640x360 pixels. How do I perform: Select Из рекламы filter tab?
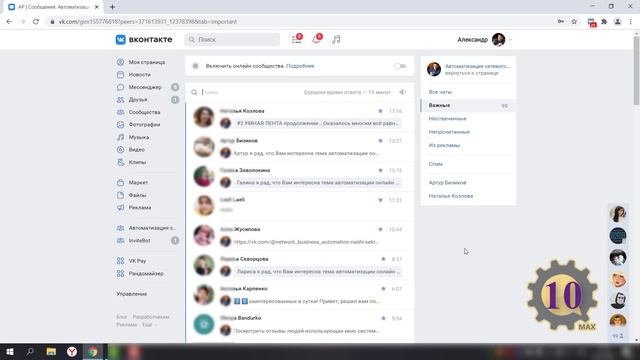click(444, 145)
